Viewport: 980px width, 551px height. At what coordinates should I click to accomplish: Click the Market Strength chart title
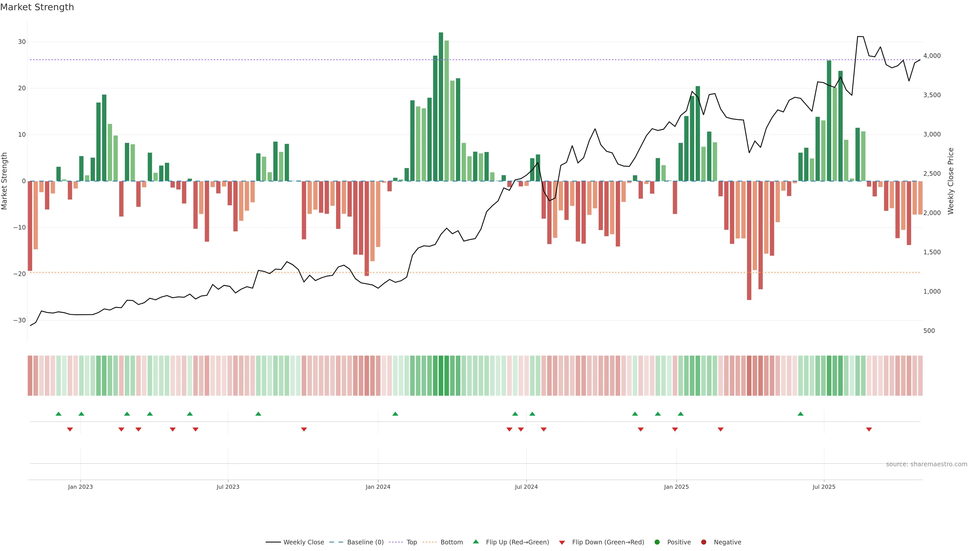coord(37,7)
